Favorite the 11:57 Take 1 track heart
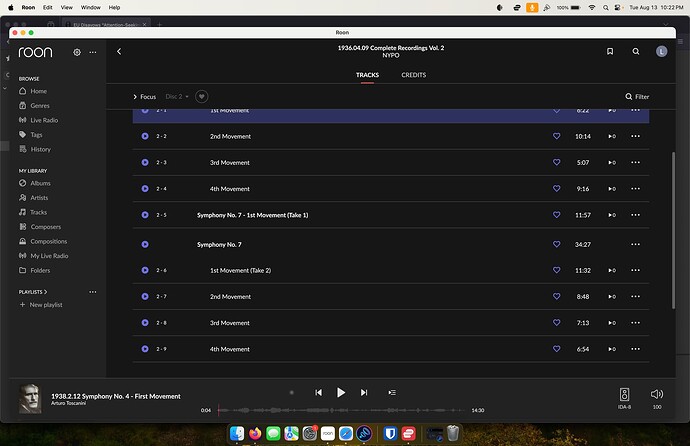The image size is (690, 446). [x=557, y=215]
